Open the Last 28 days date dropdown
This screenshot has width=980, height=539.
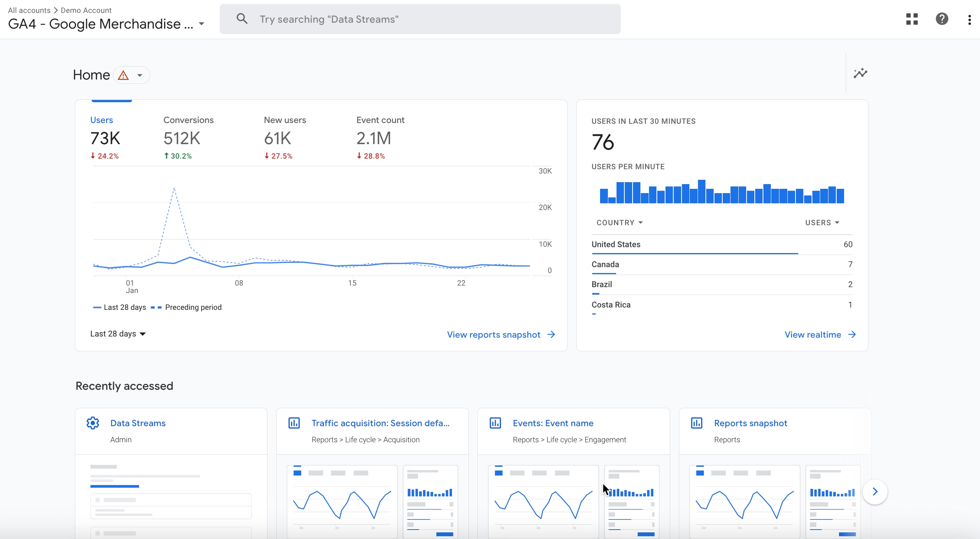pyautogui.click(x=118, y=334)
